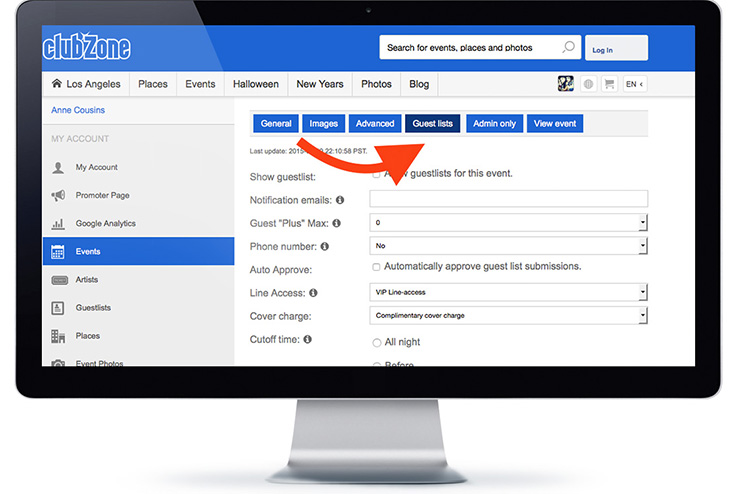Click the Guestlists sidebar icon
The width and height of the screenshot is (738, 494).
pos(57,308)
